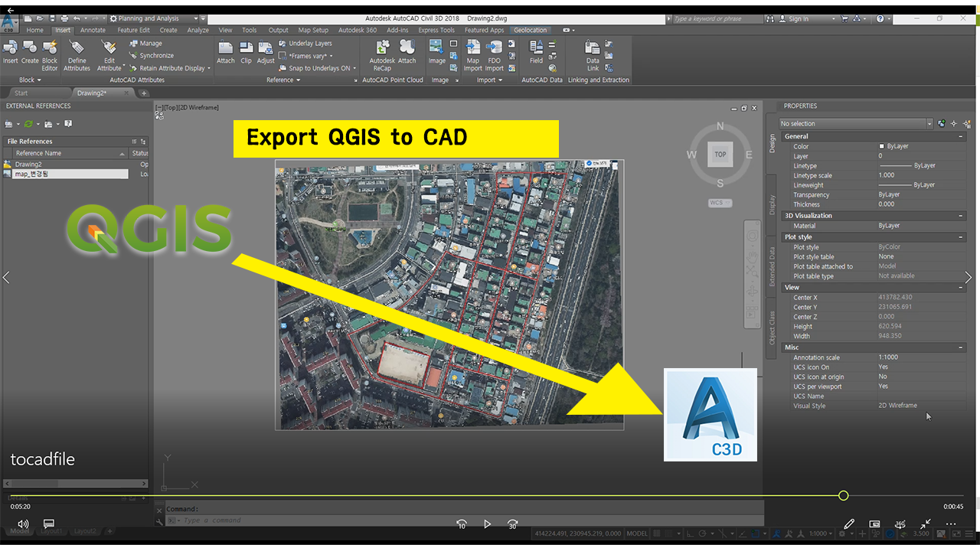Screen dimensions: 980x551
Task: Click the AutoCAD C3D application menu logo
Action: tap(10, 22)
